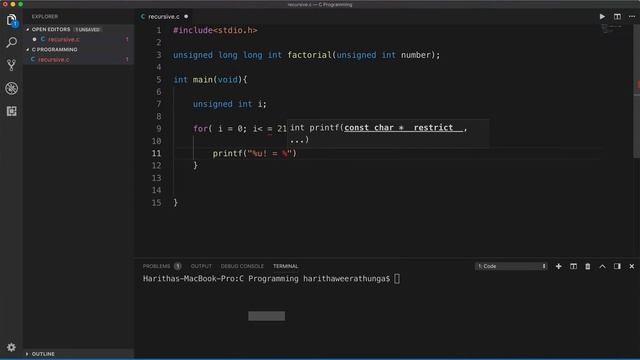This screenshot has width=640, height=360.
Task: Open the Extensions view icon
Action: pyautogui.click(x=11, y=111)
